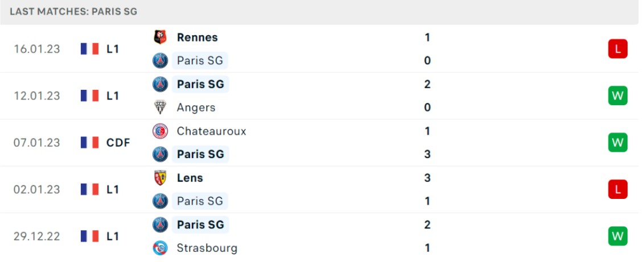Click red L badge for Lens match

coord(618,189)
